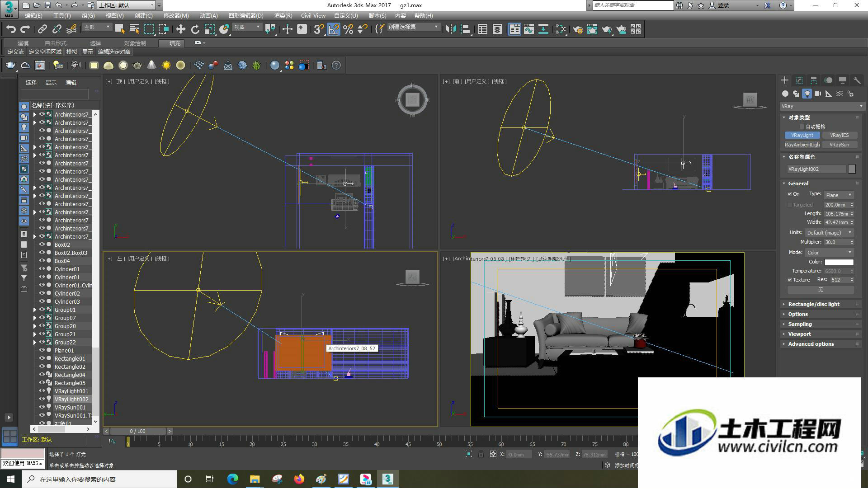Click the time slider showing 0 / 100
Image resolution: width=868 pixels, height=489 pixels.
(138, 431)
